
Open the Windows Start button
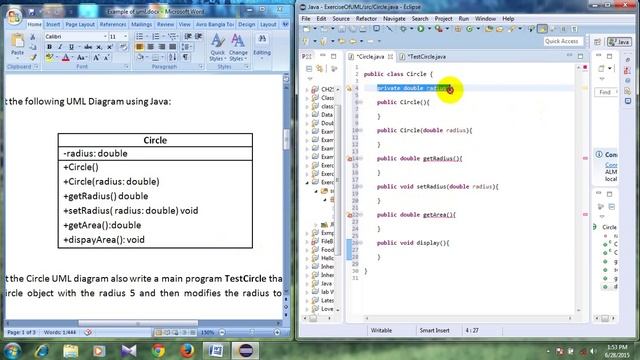[x=12, y=350]
